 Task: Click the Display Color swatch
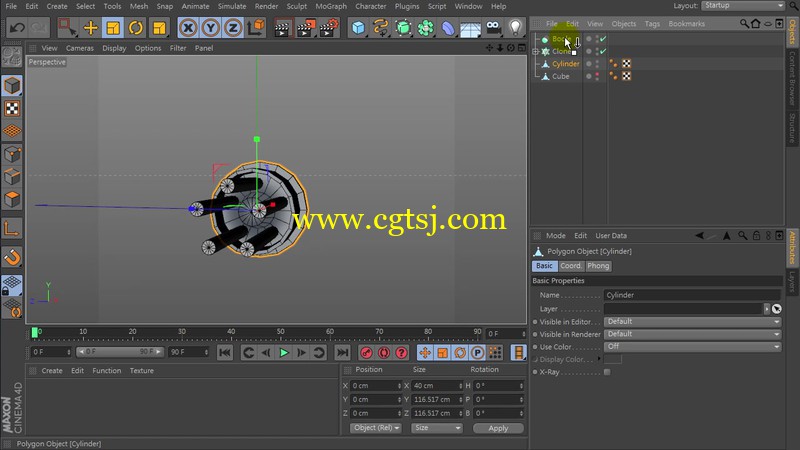(x=613, y=359)
